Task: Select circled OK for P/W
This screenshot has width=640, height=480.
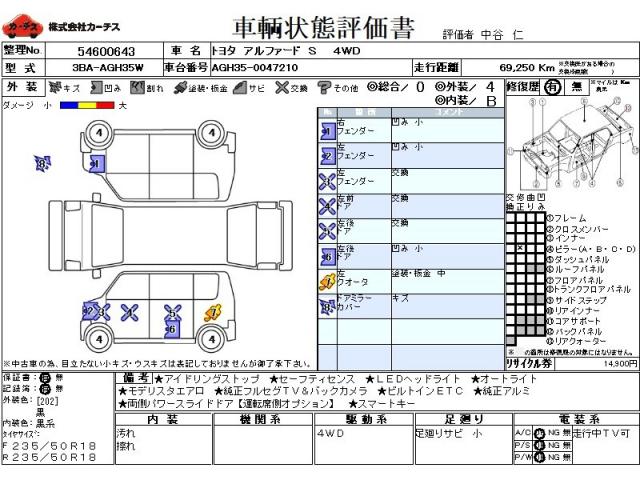Action: point(540,458)
